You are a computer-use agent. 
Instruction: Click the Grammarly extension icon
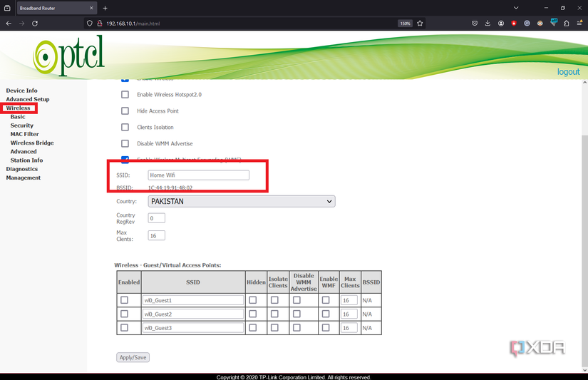527,24
